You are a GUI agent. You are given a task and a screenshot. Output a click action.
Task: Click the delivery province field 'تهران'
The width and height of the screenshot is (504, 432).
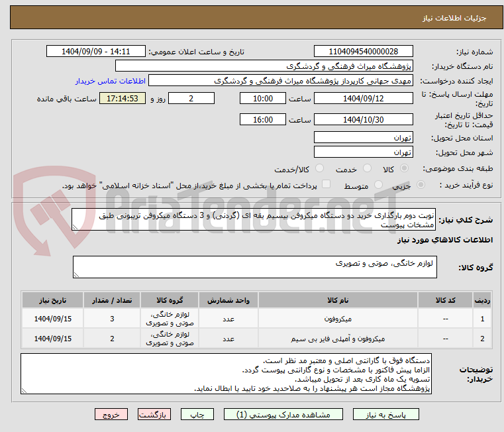pyautogui.click(x=363, y=137)
